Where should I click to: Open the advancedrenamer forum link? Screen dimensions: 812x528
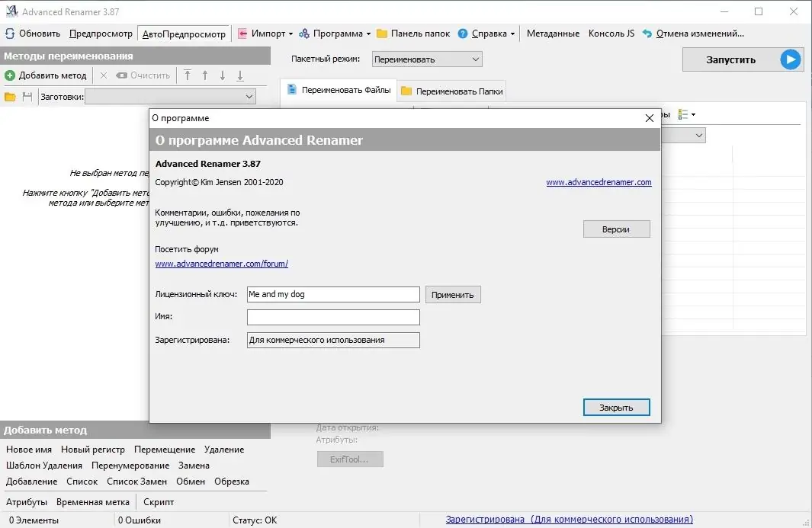[x=221, y=263]
